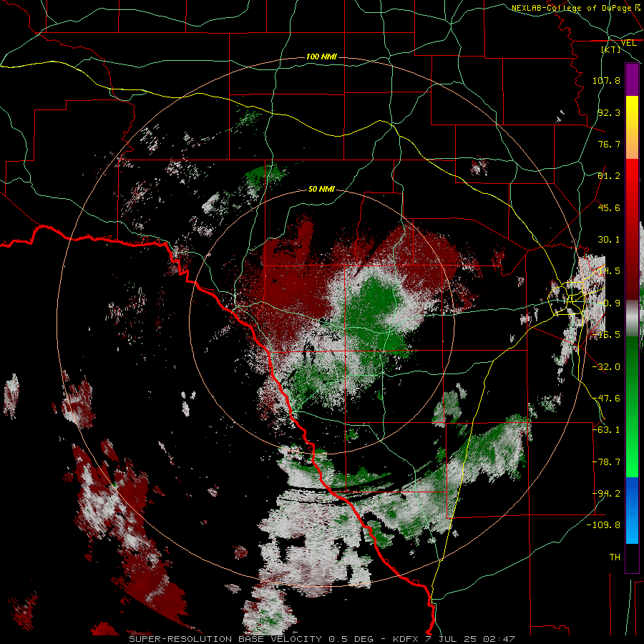
Task: Click the purple segment of the velocity color bar
Action: click(x=632, y=79)
